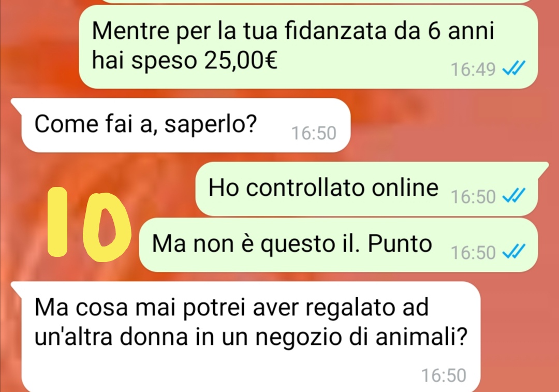Tap read checkmarks beside 'Ho controllato online'
Viewport: 559px width, 392px height.
coord(513,195)
